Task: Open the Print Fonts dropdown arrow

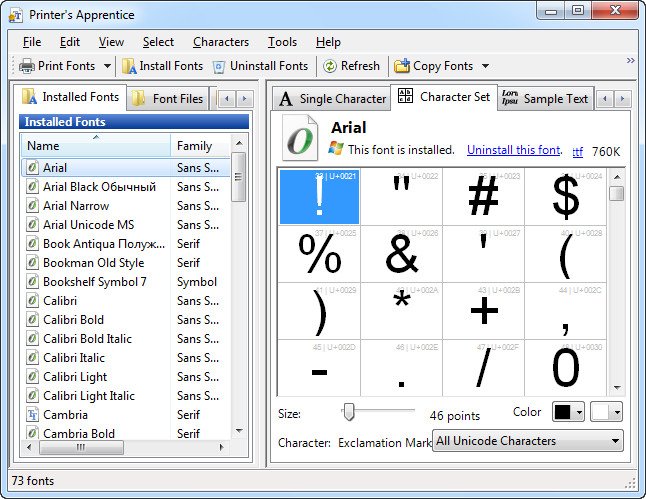Action: [107, 66]
